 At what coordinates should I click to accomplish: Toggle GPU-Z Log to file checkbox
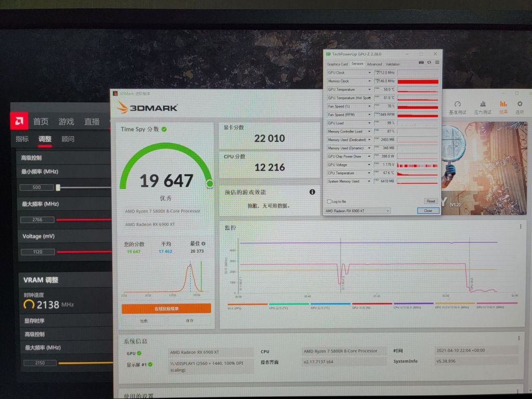[329, 202]
